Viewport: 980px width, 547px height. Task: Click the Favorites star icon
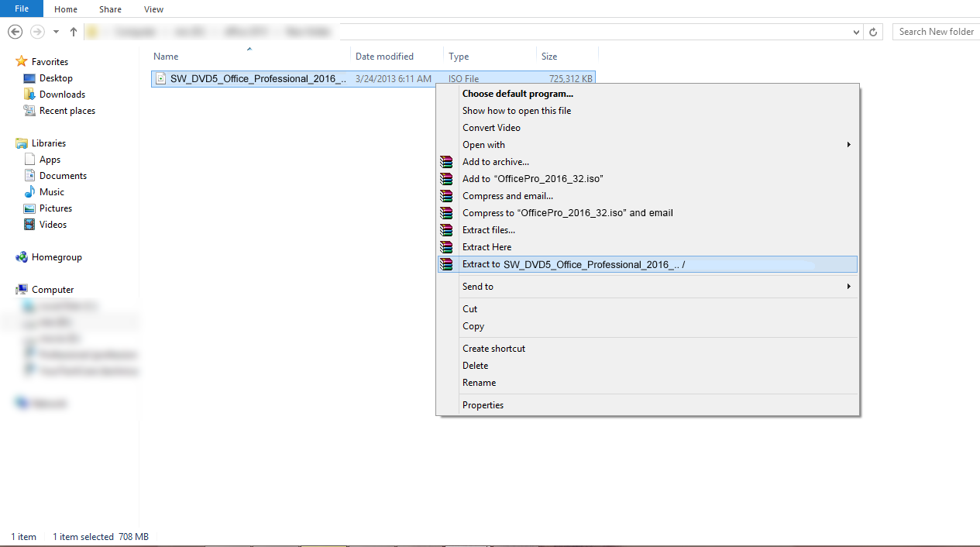22,62
